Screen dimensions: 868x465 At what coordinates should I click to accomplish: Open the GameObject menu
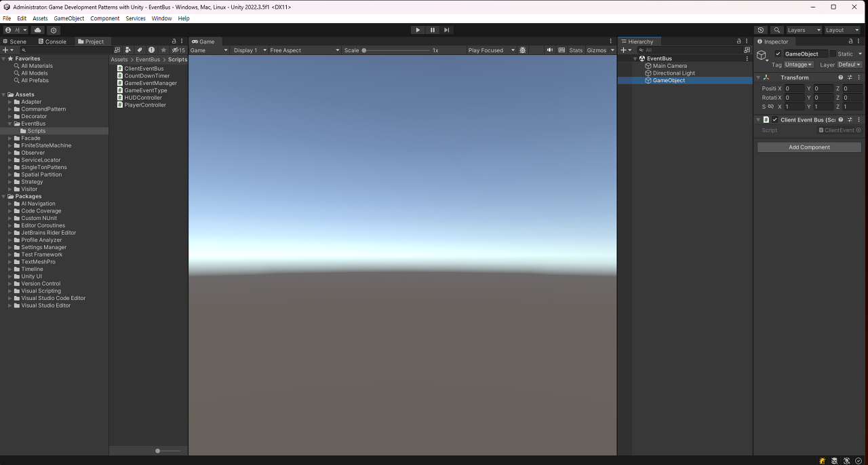[x=68, y=18]
